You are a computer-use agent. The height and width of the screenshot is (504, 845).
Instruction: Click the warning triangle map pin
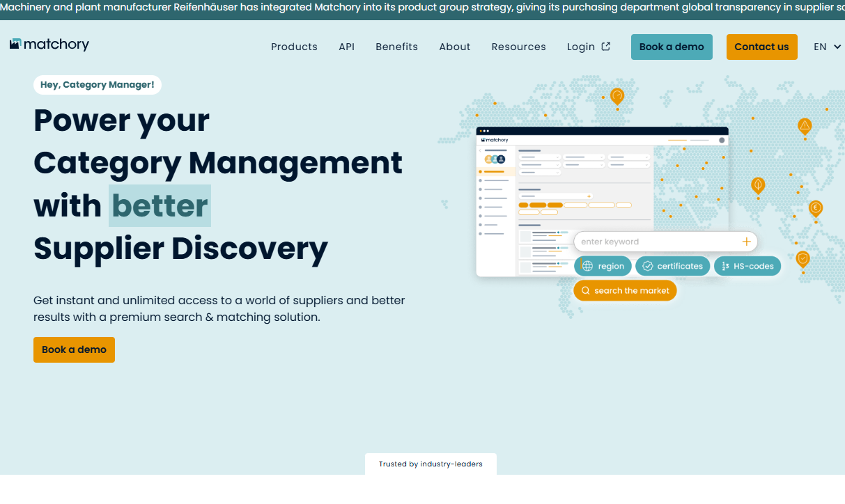[805, 126]
